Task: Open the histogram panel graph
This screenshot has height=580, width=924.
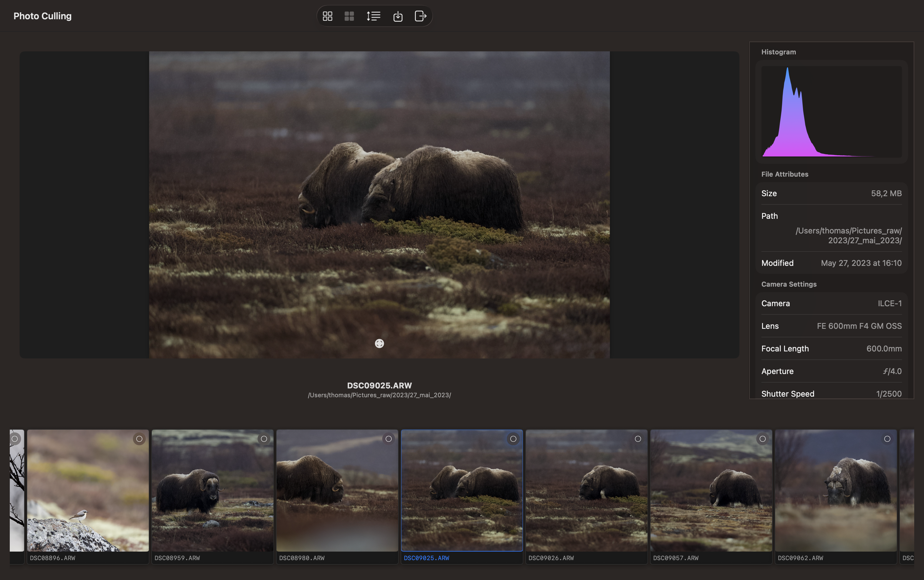Action: [832, 112]
